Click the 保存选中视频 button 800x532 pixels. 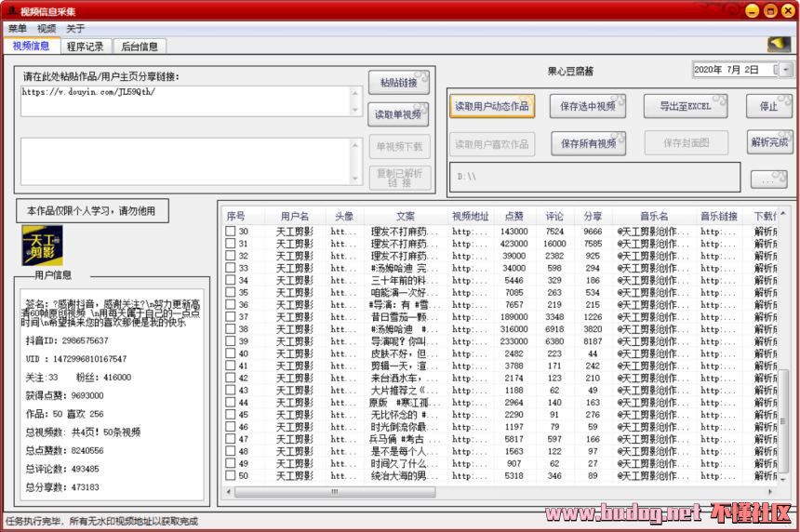588,106
